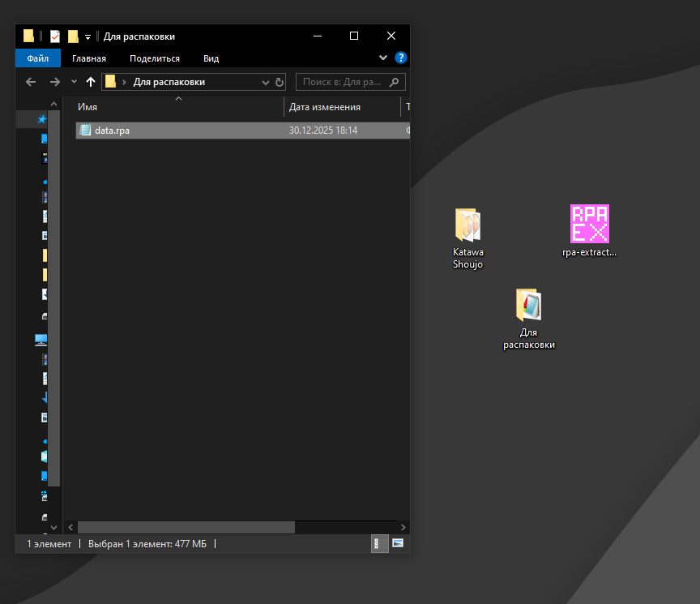Open Explorer help with the question mark
This screenshot has height=604, width=700.
[x=401, y=58]
